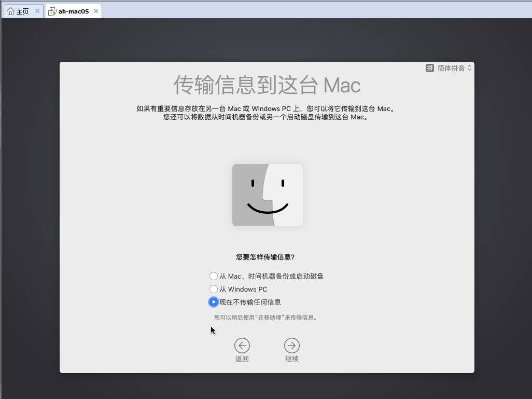Screen dimensions: 532x399
Task: Select the 现在不传输任何信息 radio button
Action: pyautogui.click(x=214, y=302)
